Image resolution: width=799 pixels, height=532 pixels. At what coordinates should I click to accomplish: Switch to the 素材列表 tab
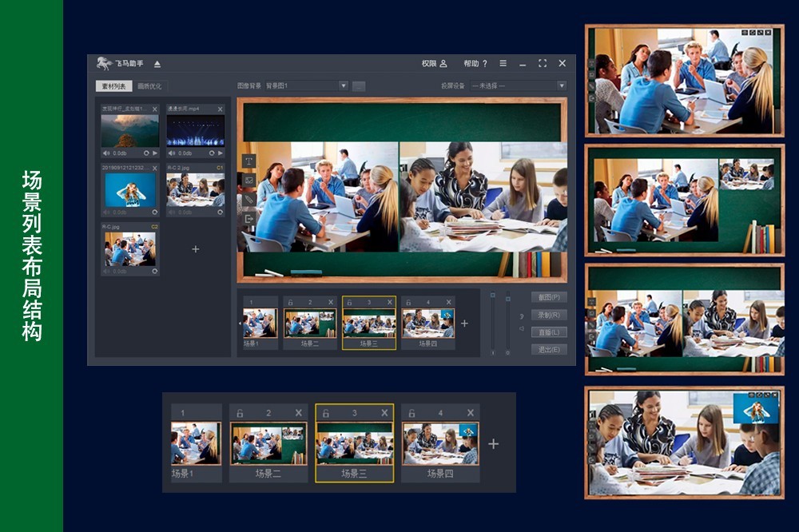click(112, 86)
